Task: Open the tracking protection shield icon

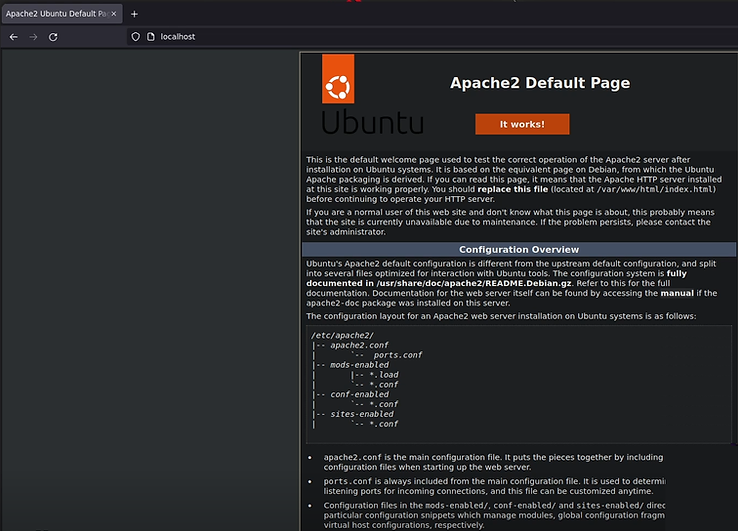Action: pyautogui.click(x=136, y=37)
